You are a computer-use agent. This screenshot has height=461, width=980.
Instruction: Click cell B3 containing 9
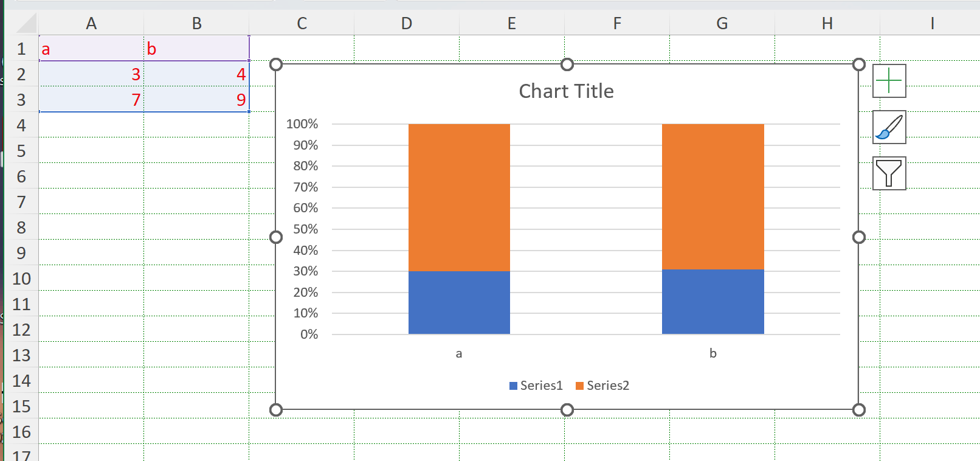point(196,100)
